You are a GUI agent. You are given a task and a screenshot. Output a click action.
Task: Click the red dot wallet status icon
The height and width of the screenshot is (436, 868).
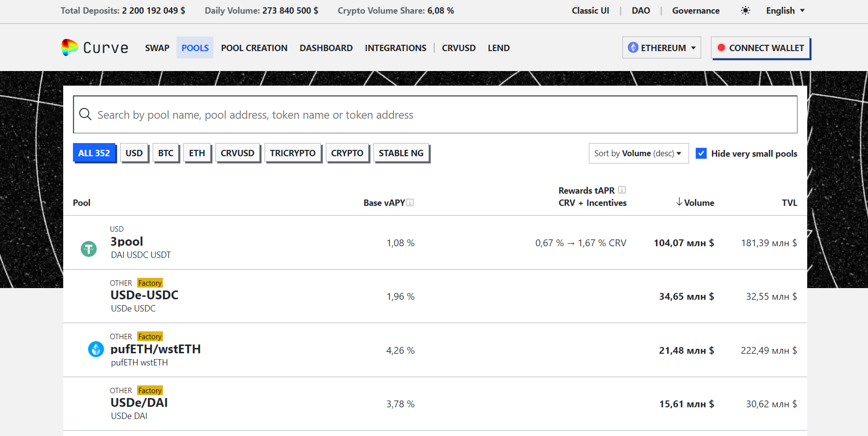pos(722,48)
